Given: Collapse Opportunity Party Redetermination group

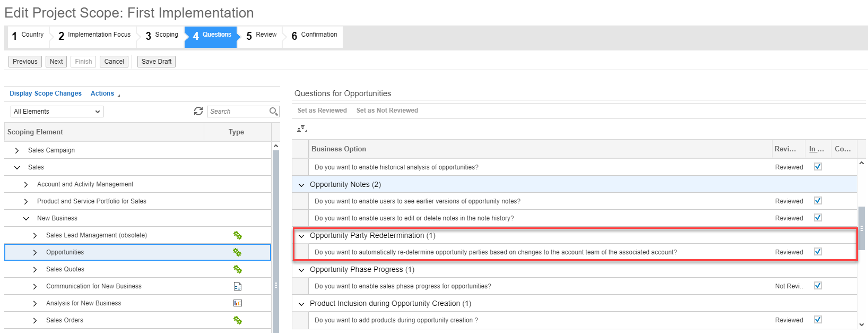Looking at the screenshot, I should pyautogui.click(x=301, y=236).
